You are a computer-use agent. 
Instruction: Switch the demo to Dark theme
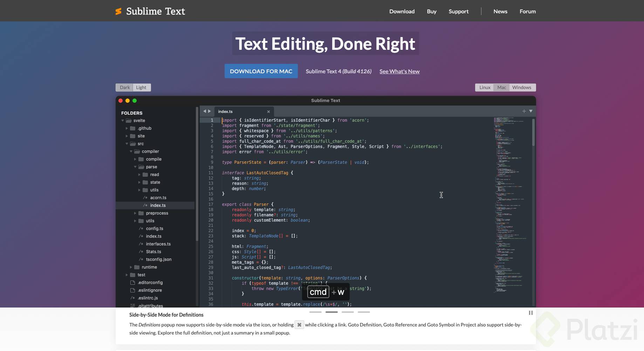[x=124, y=87]
